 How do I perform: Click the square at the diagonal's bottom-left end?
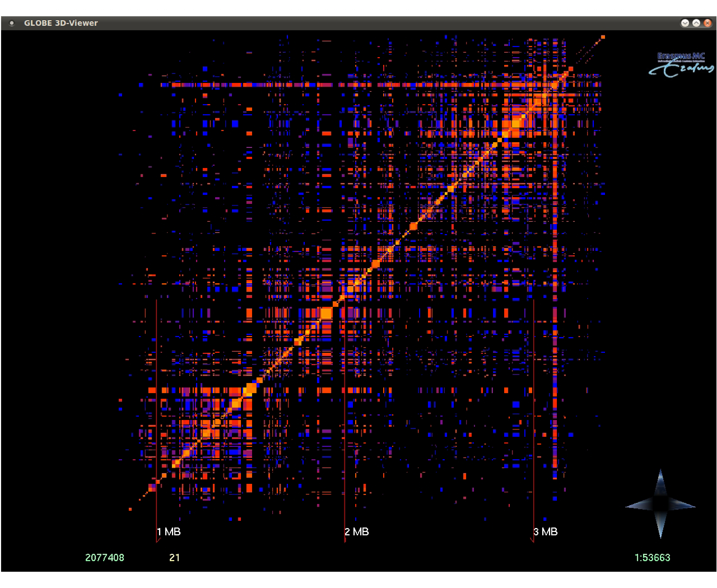[130, 509]
